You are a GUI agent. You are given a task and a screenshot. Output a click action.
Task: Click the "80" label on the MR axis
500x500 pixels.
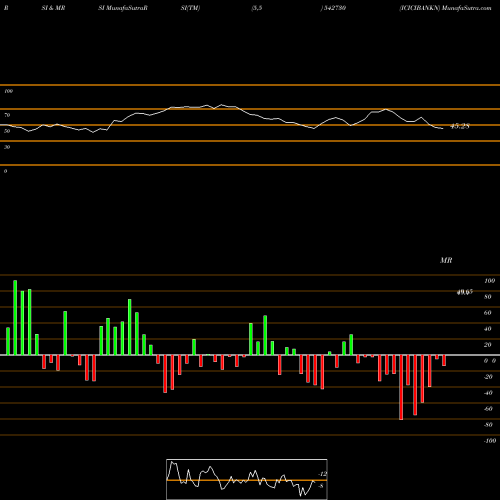(x=488, y=297)
